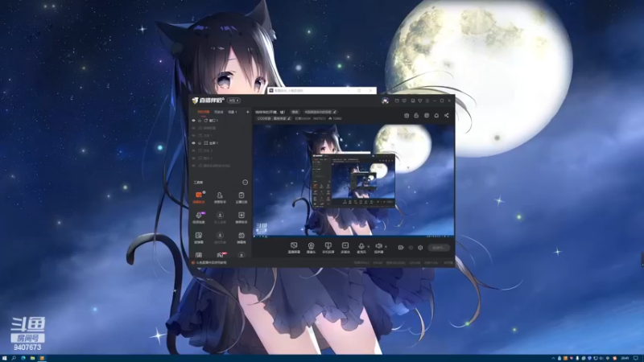Image resolution: width=644 pixels, height=362 pixels.
Task: Open the user avatar in title bar
Action: [385, 101]
